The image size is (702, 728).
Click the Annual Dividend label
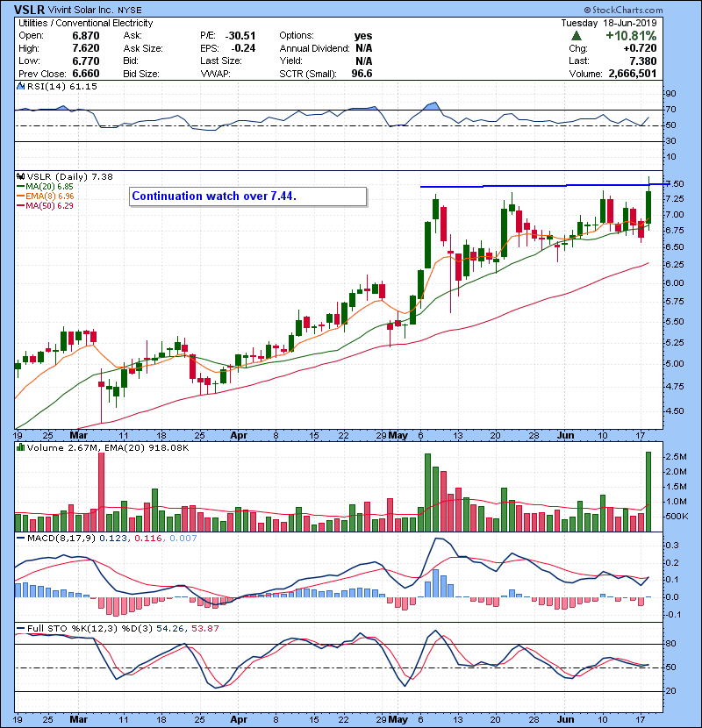pyautogui.click(x=314, y=48)
